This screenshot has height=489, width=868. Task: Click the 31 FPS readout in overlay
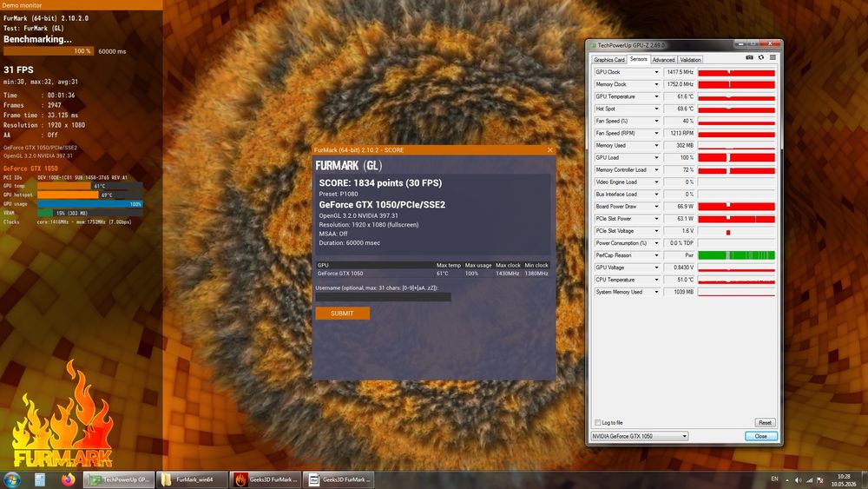click(x=18, y=69)
